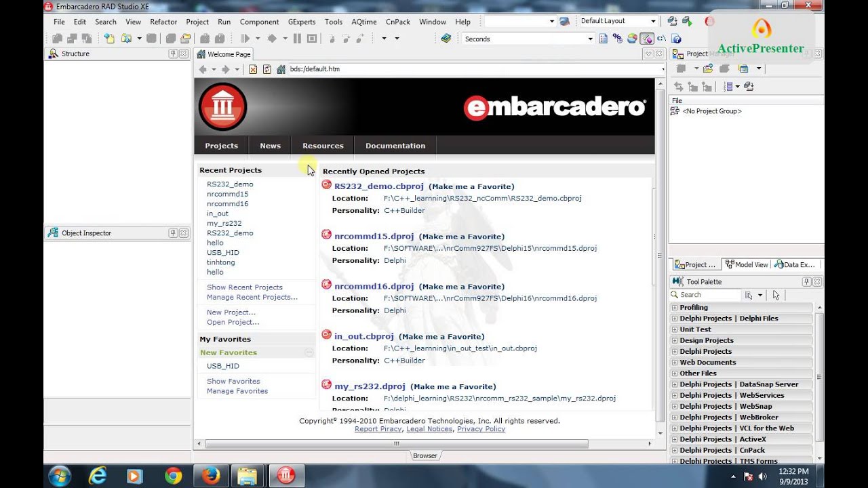The image size is (868, 488).
Task: Open the Component menu
Action: (x=259, y=22)
